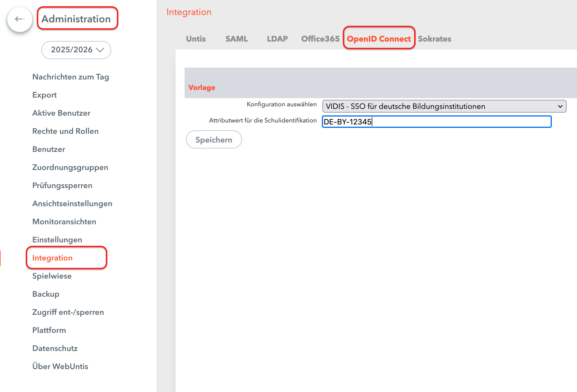
Task: Expand the Konfiguration auswählen dropdown
Action: pyautogui.click(x=444, y=106)
